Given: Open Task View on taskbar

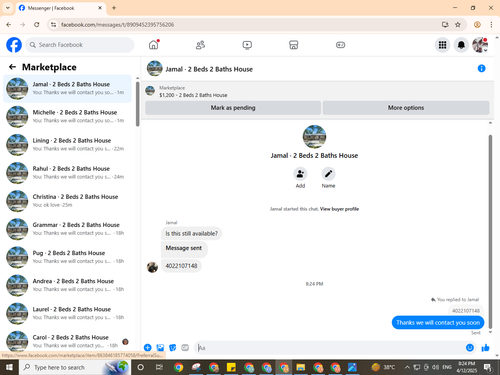Looking at the screenshot, I should coord(159,367).
